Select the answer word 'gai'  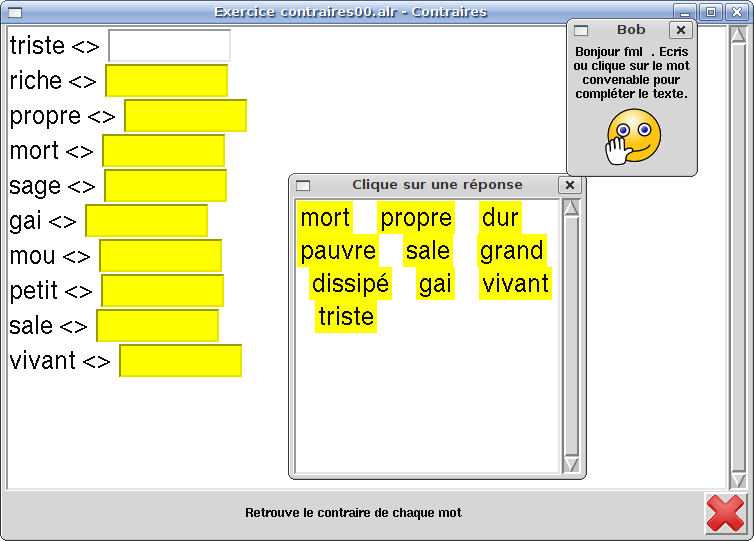pyautogui.click(x=435, y=283)
